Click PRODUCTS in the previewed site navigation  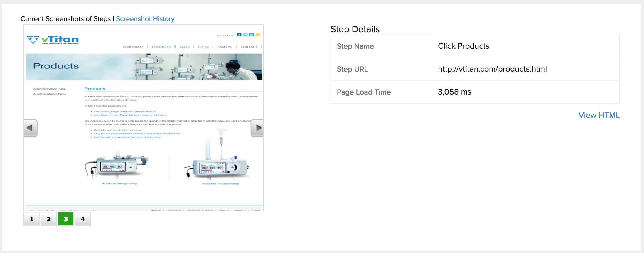[161, 47]
